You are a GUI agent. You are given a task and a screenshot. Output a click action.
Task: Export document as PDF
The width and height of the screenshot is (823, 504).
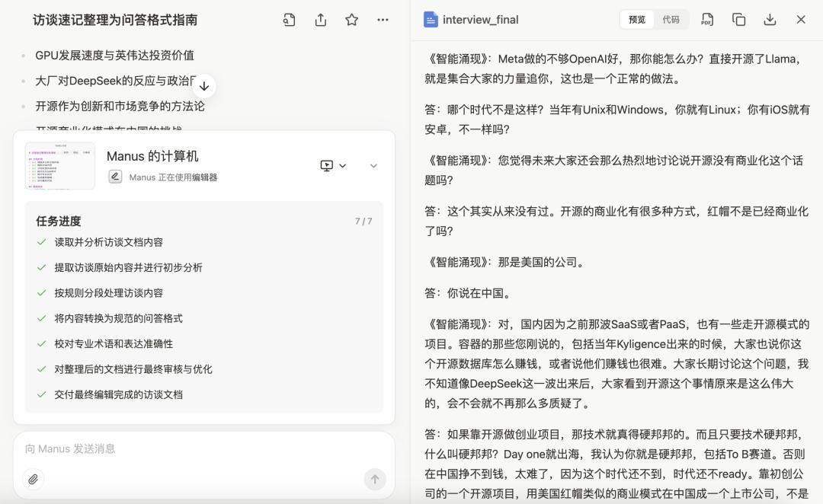[x=707, y=20]
